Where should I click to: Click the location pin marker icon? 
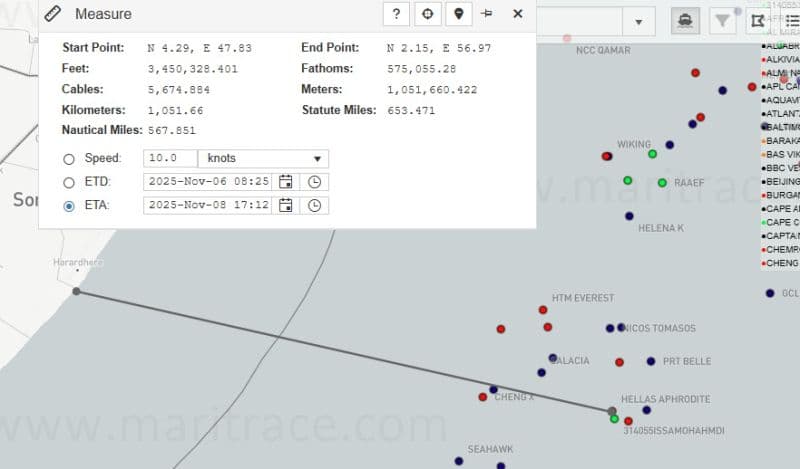coord(458,14)
